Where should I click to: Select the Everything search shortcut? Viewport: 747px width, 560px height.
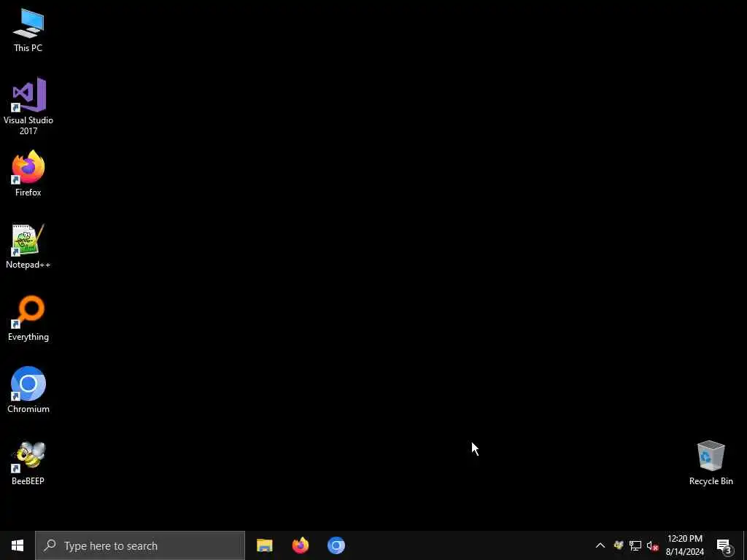point(28,318)
